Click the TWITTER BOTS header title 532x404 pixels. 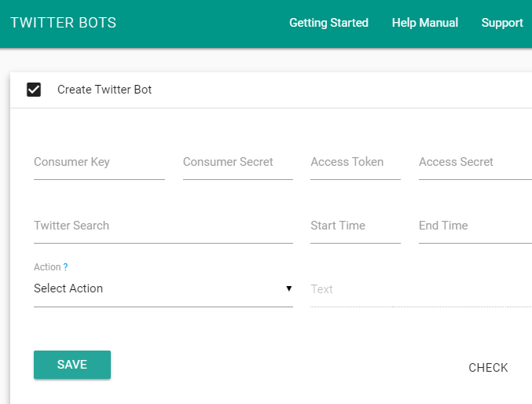(x=63, y=23)
